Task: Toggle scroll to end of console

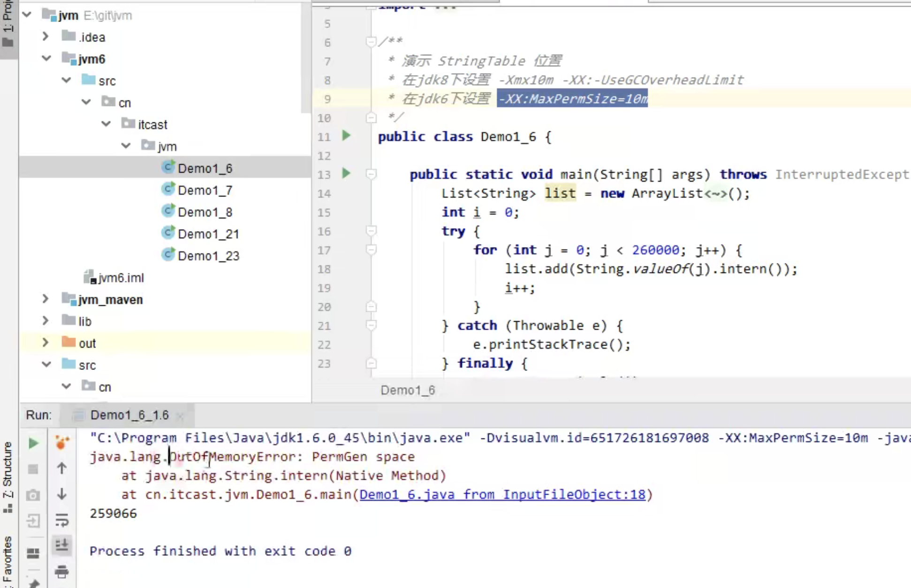Action: [61, 545]
